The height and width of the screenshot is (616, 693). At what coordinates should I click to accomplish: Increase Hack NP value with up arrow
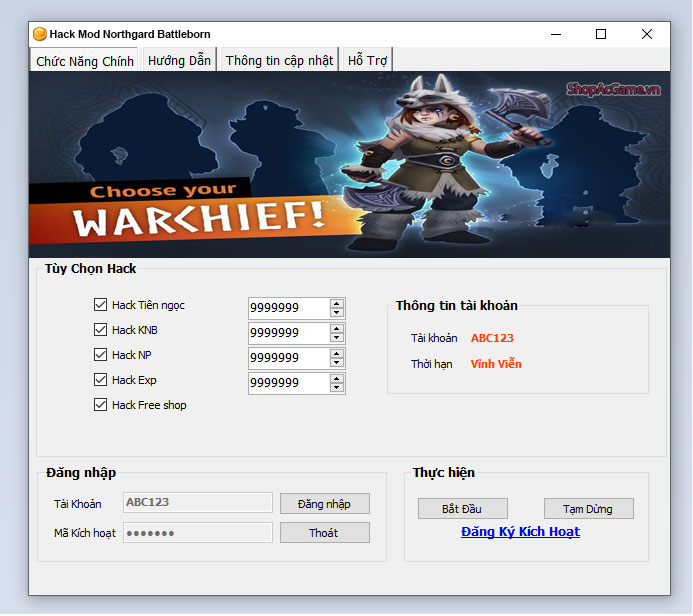pos(337,354)
